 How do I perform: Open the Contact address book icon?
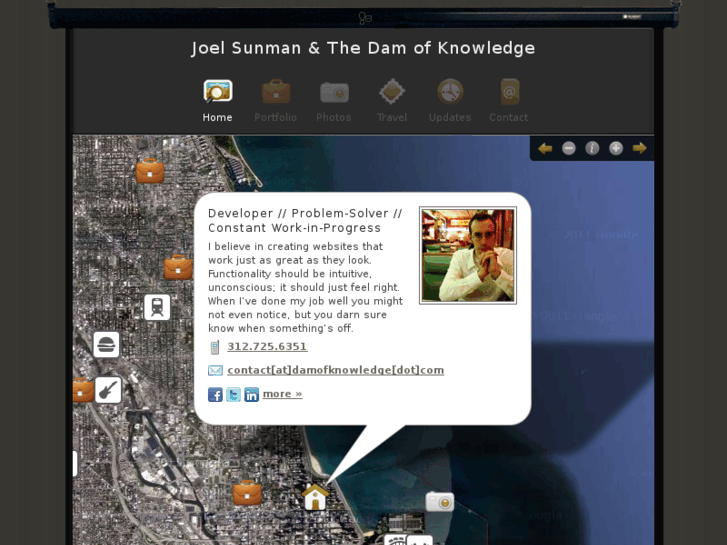tap(509, 91)
